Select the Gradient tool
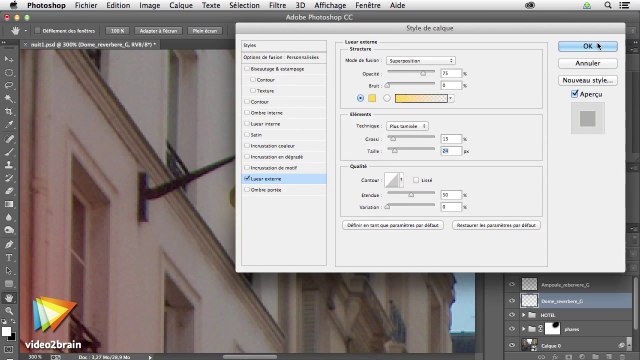The width and height of the screenshot is (640, 360). point(9,204)
